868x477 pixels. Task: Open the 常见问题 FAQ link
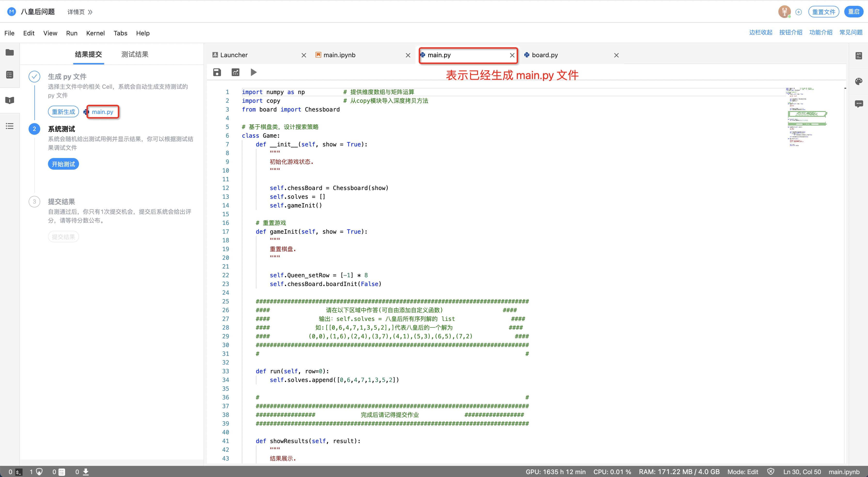coord(851,32)
